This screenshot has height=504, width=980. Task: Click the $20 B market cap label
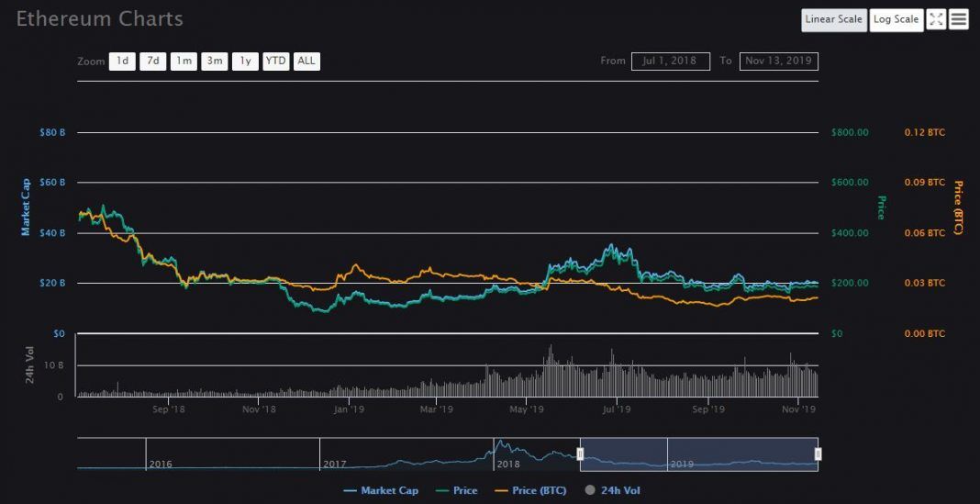(x=52, y=284)
